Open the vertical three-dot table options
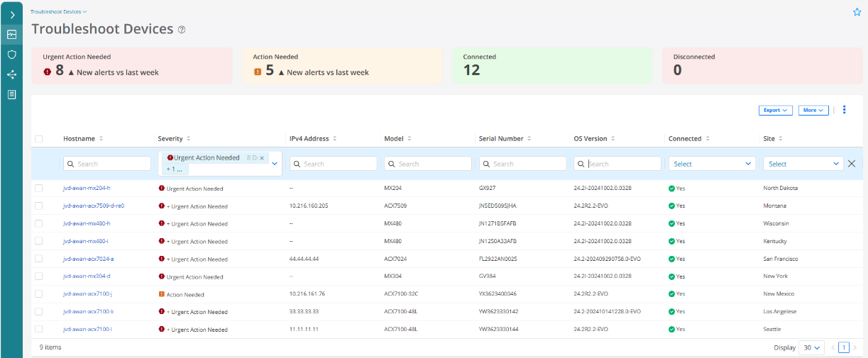The width and height of the screenshot is (868, 358). pos(844,110)
